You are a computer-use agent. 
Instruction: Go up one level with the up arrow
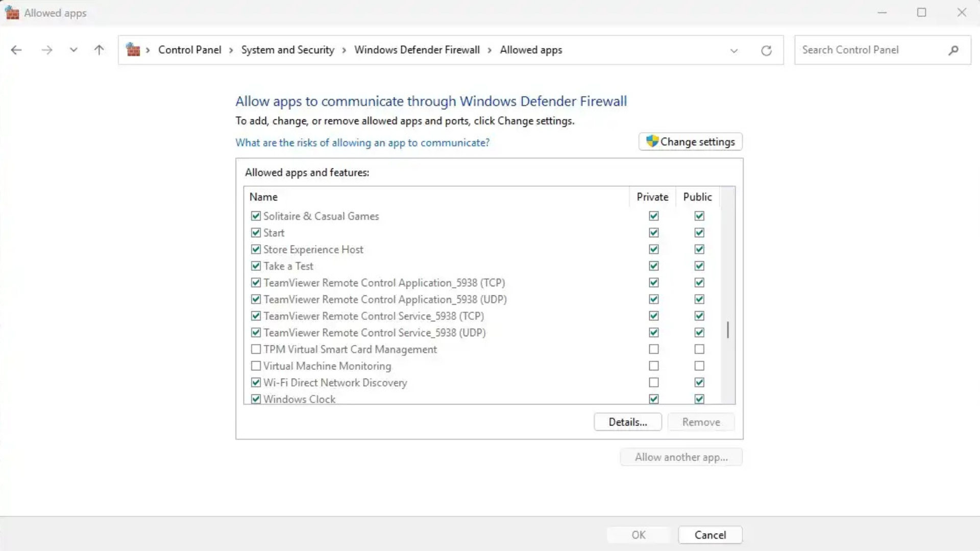tap(99, 49)
